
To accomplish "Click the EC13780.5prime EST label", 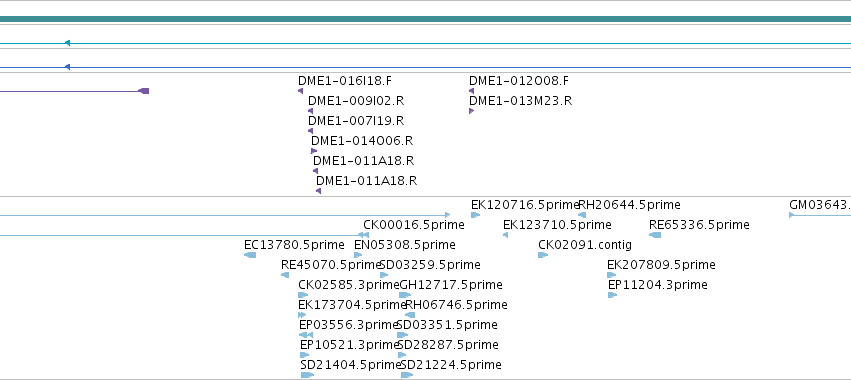I will tap(294, 245).
